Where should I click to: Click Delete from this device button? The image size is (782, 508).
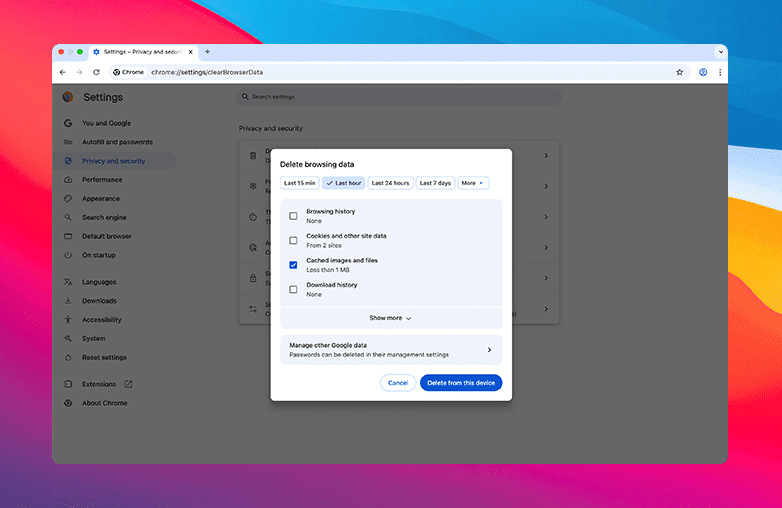461,383
